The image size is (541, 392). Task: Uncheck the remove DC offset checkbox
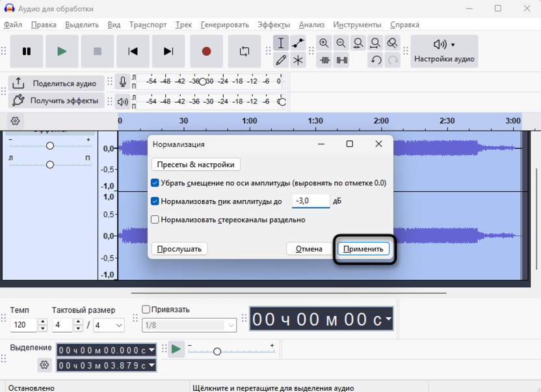(x=155, y=183)
